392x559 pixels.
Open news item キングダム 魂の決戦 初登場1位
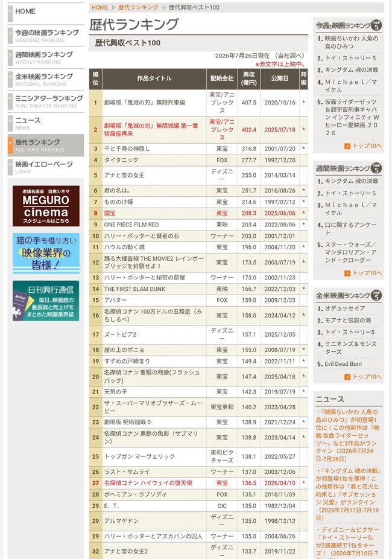pos(348,494)
